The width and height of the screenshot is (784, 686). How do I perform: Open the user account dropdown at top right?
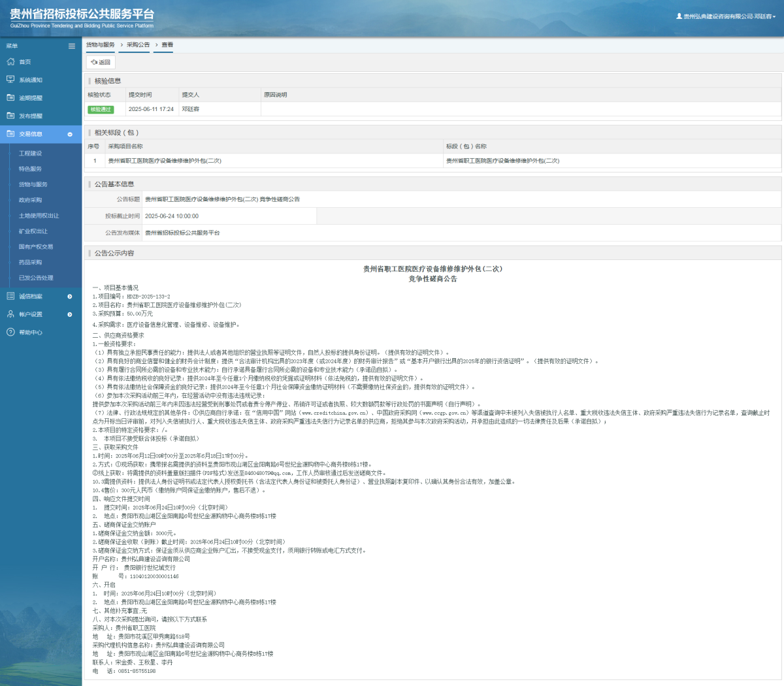pos(726,16)
